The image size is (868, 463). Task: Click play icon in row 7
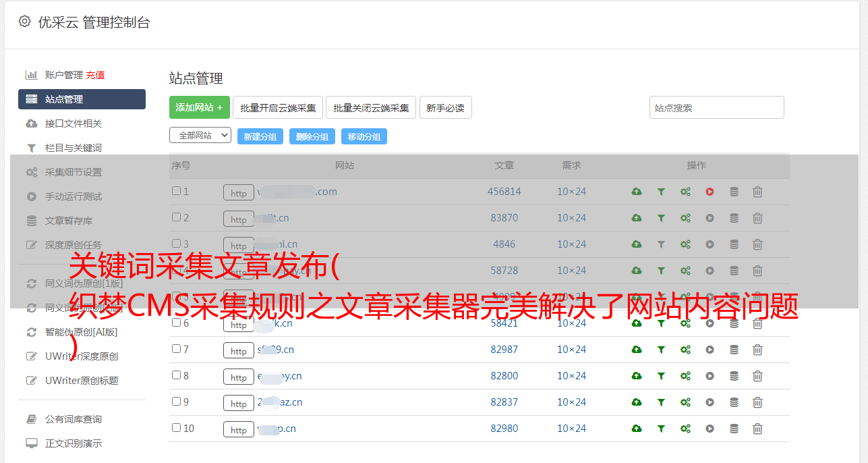pos(710,350)
